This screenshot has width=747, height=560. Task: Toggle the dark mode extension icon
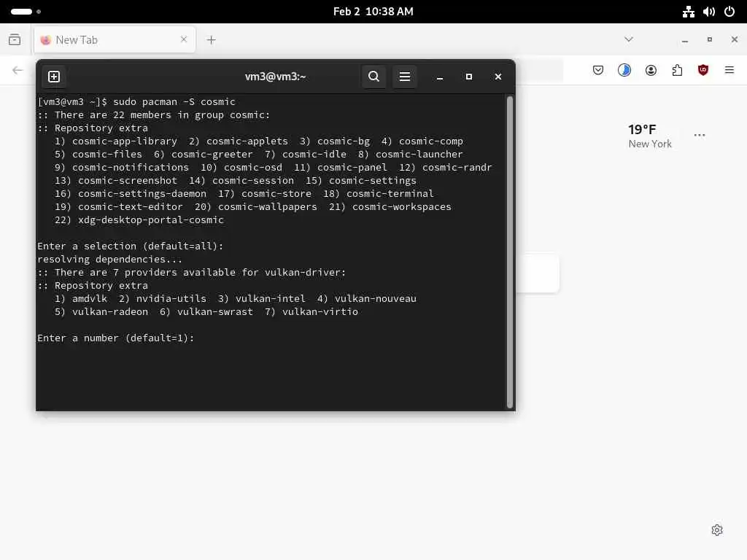coord(624,71)
